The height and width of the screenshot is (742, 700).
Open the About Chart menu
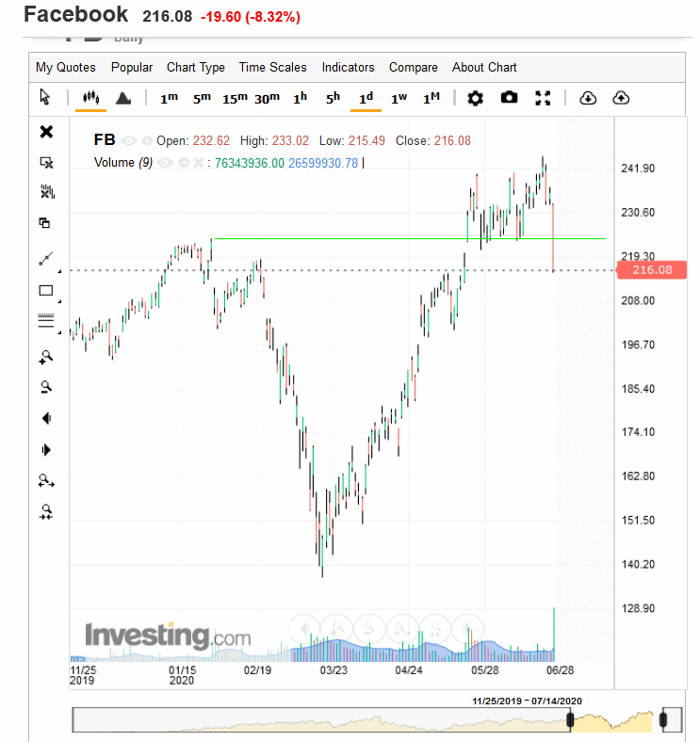484,67
